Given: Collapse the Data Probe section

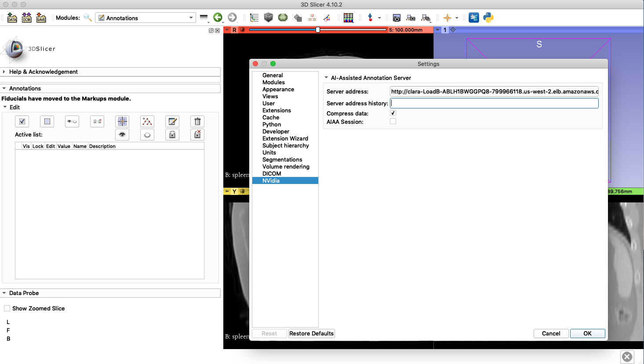Looking at the screenshot, I should click(110, 293).
